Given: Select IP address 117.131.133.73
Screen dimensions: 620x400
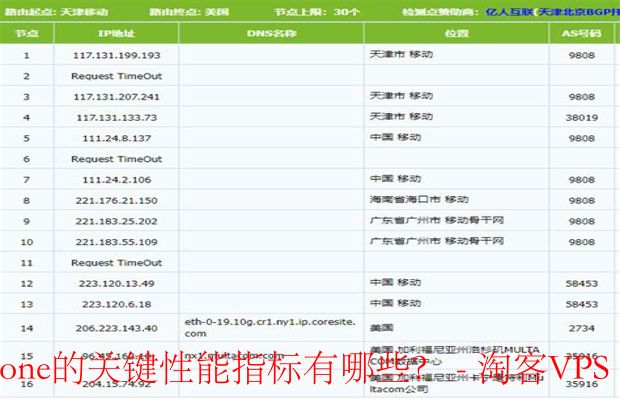Looking at the screenshot, I should (117, 118).
